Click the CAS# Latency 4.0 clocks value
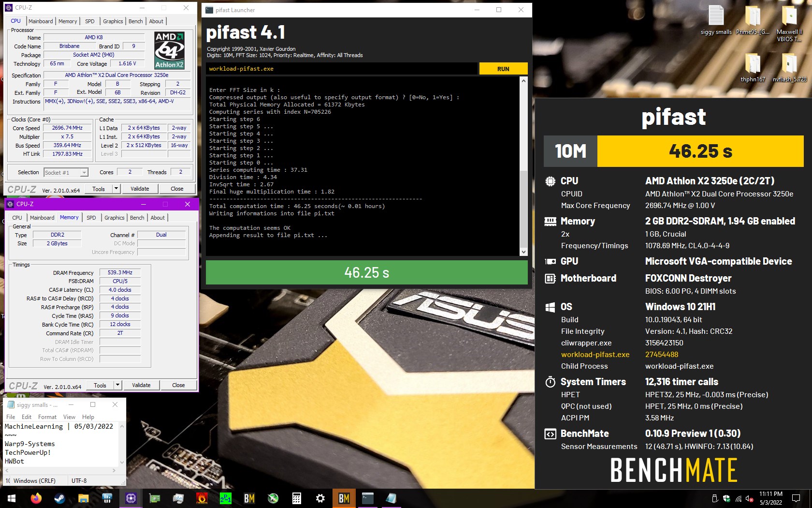The width and height of the screenshot is (812, 508). pos(120,290)
